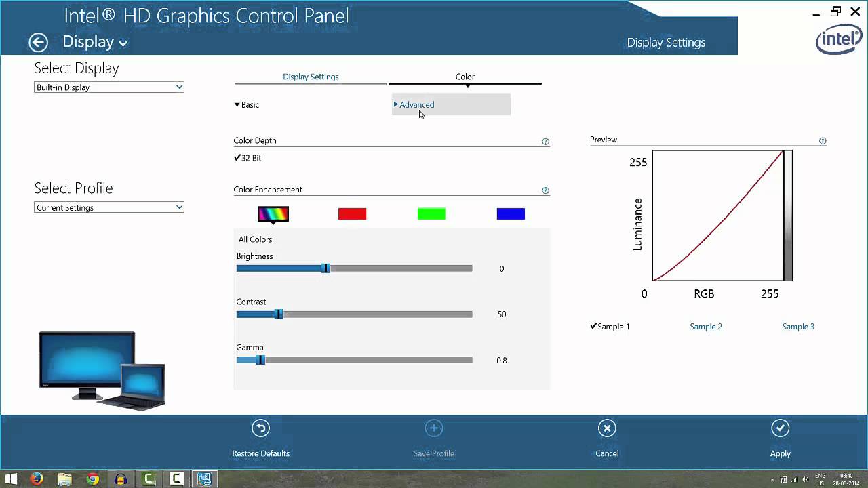The height and width of the screenshot is (488, 868).
Task: Click the Cancel button
Action: tap(607, 439)
